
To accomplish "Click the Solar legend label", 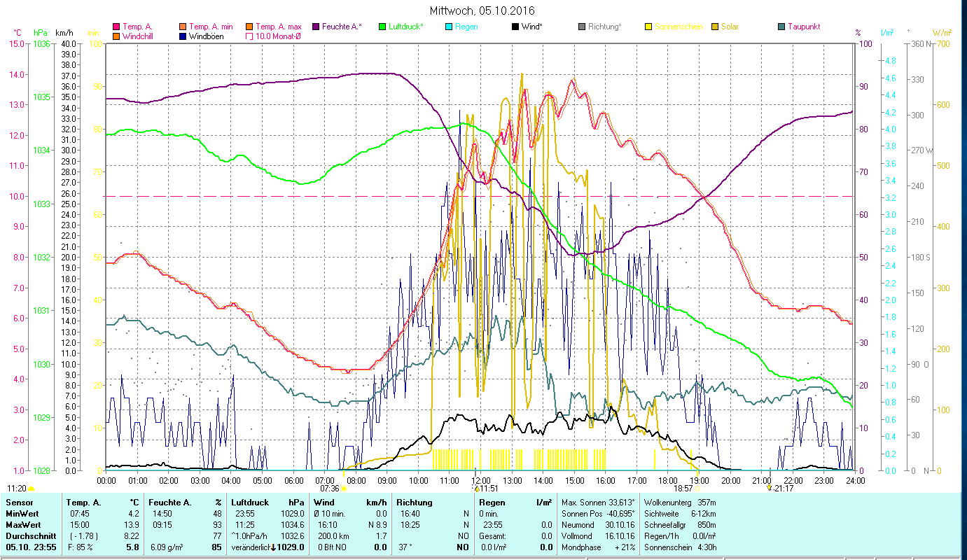I will coord(729,27).
